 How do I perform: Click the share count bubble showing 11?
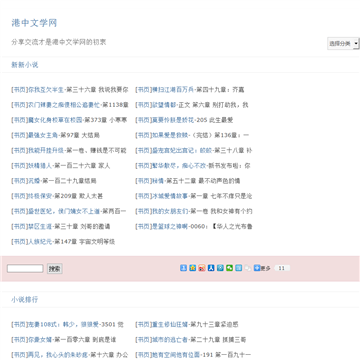click(282, 268)
